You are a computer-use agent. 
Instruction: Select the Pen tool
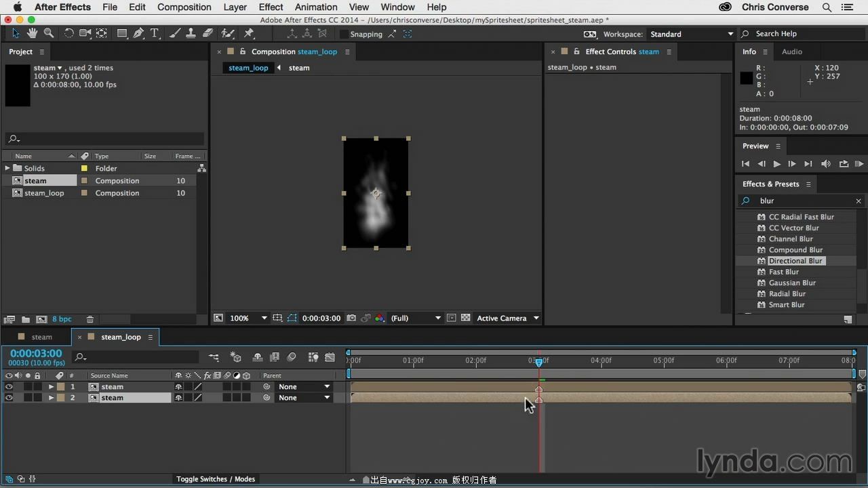138,33
